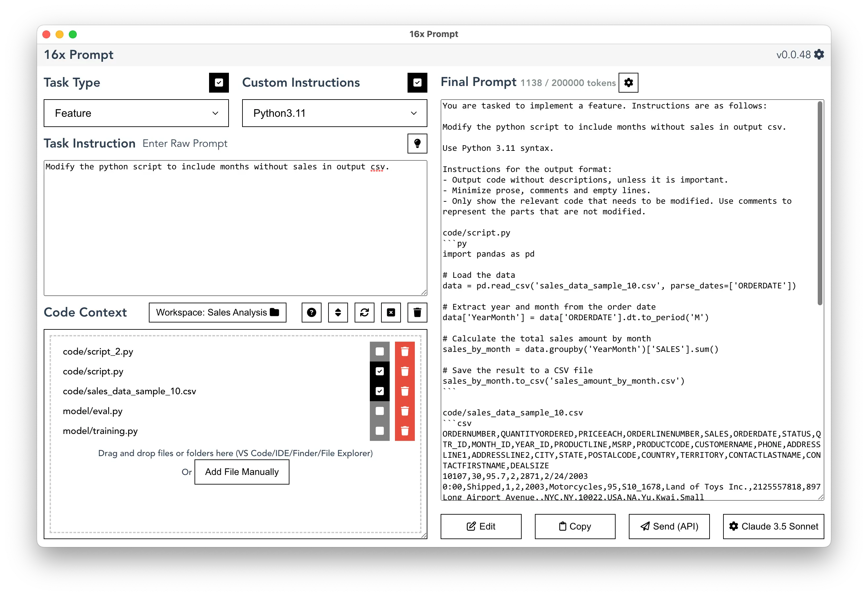Select the Workspace Sales Analysis folder menu
Image resolution: width=868 pixels, height=596 pixels.
[x=218, y=313]
